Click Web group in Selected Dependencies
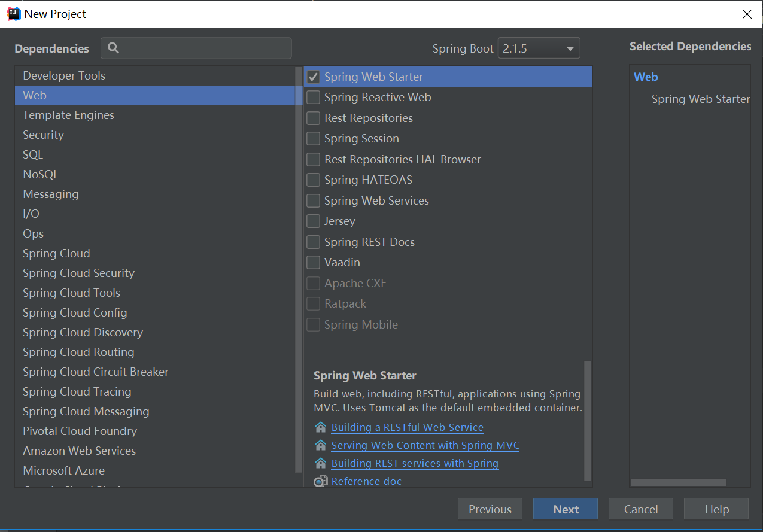763x532 pixels. pos(646,77)
